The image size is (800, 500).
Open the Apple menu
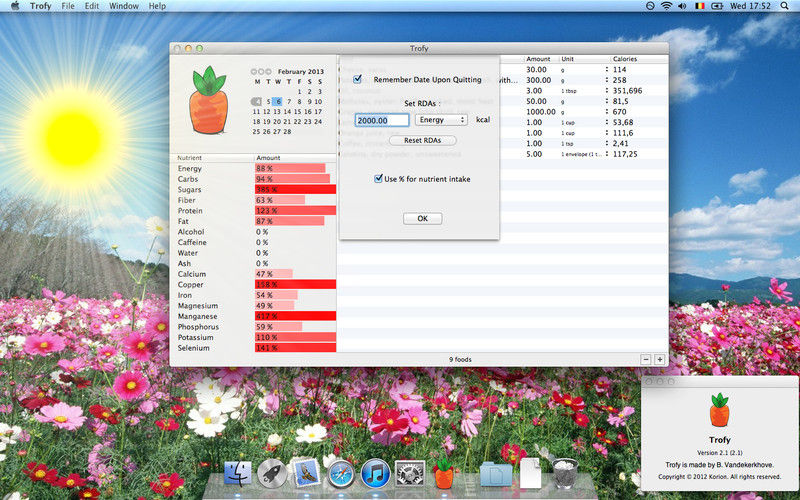[x=15, y=6]
